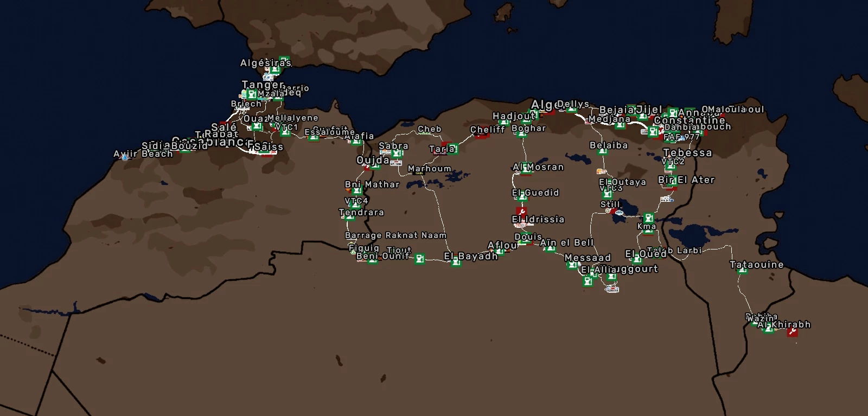Click the Oujda city label
868x416 pixels.
372,161
